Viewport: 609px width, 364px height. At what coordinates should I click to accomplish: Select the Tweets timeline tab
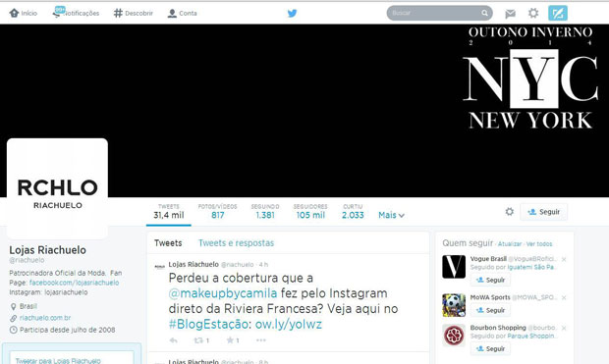tap(168, 243)
